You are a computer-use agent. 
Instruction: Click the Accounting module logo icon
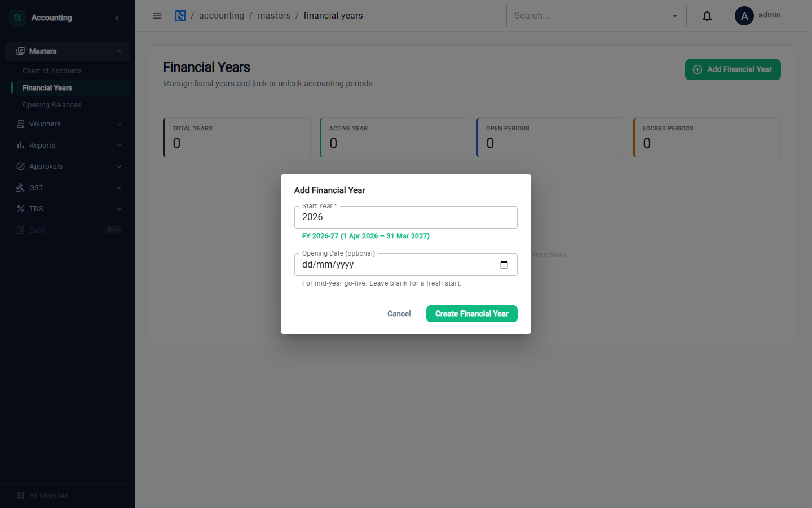(17, 18)
